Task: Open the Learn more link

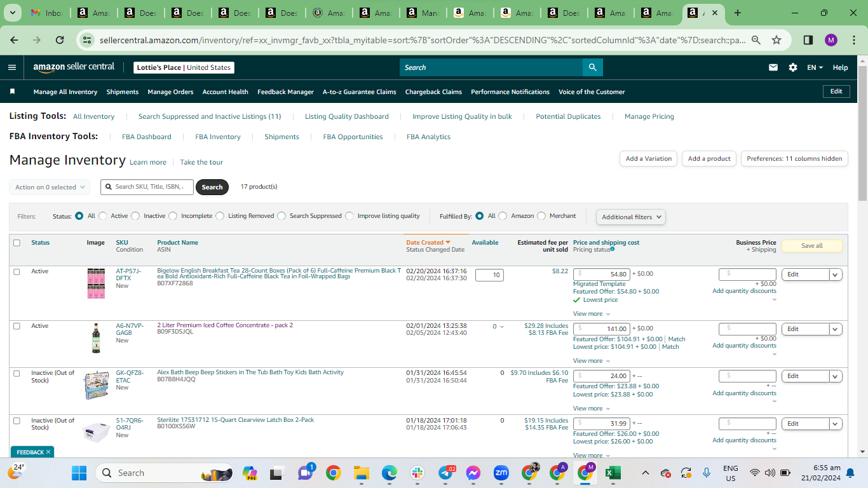Action: pos(148,162)
